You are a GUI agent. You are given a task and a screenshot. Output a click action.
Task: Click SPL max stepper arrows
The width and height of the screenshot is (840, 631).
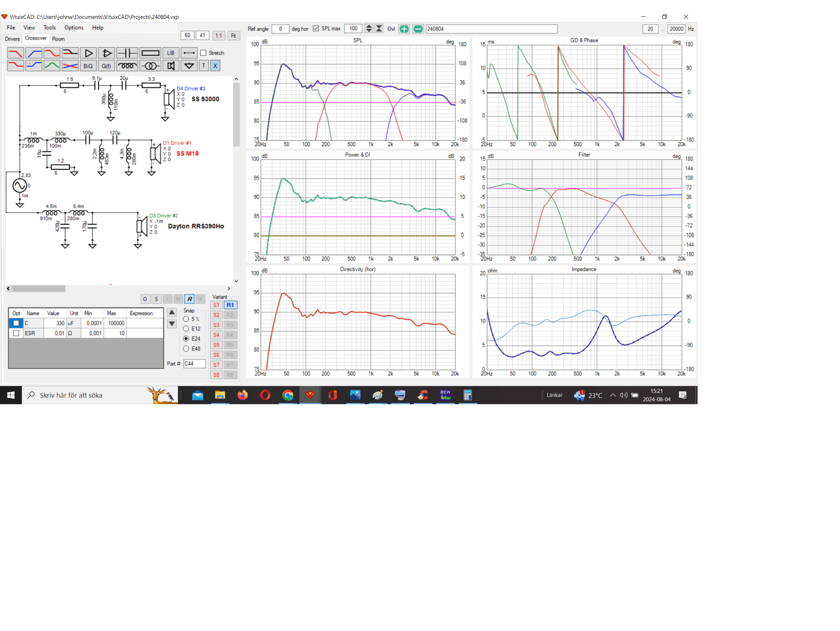point(369,28)
